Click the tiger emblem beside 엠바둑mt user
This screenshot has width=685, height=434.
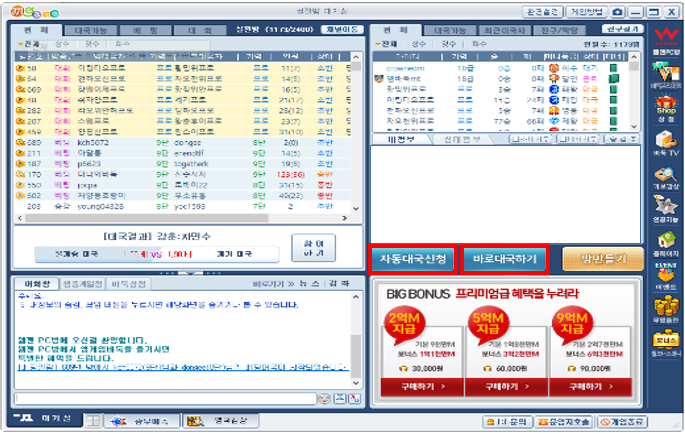[378, 79]
